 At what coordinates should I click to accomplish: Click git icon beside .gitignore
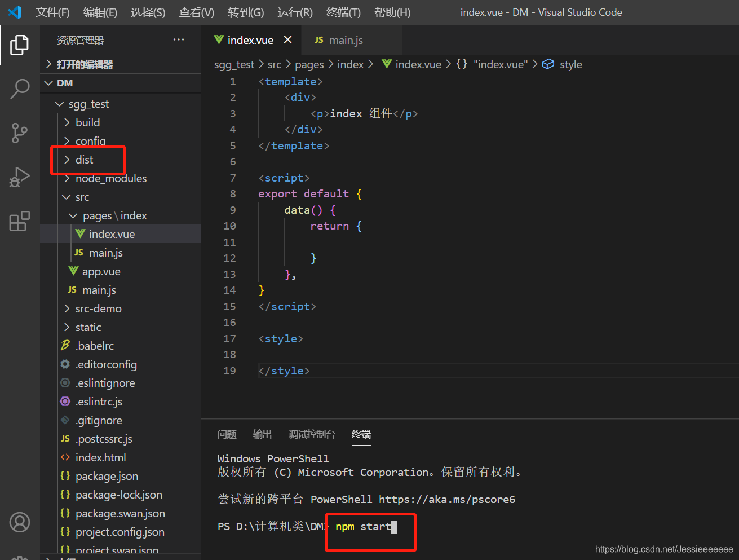pos(65,420)
